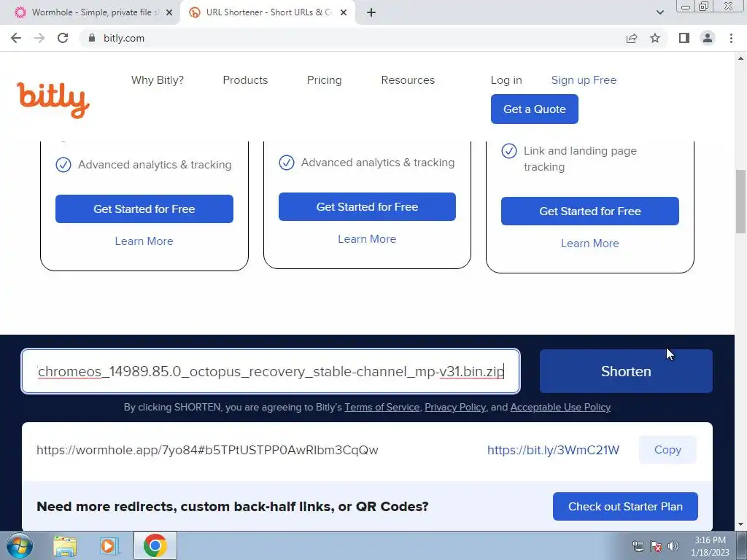Select the URL Shortener tab
Screen dimensions: 747x560
point(268,12)
